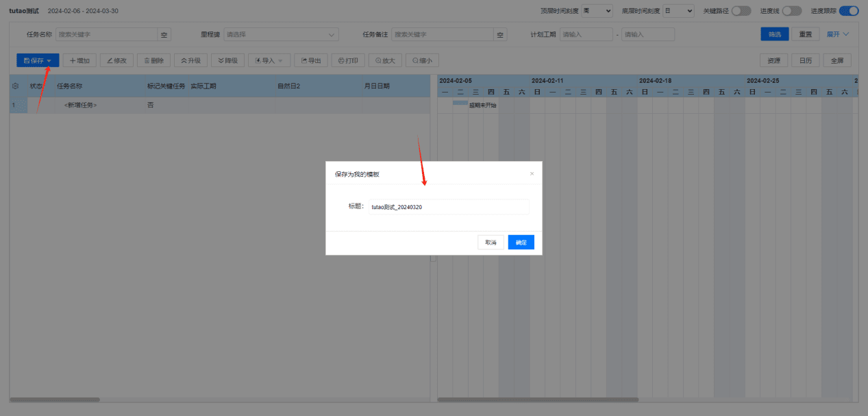The height and width of the screenshot is (416, 868).
Task: Click the 升级 (promote) toolbar button
Action: (190, 60)
